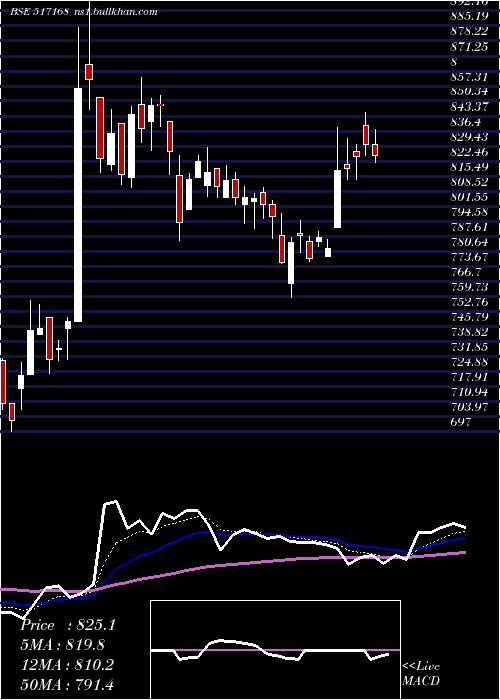Select the 822.46 price axis label
500x700 pixels.
pyautogui.click(x=470, y=152)
